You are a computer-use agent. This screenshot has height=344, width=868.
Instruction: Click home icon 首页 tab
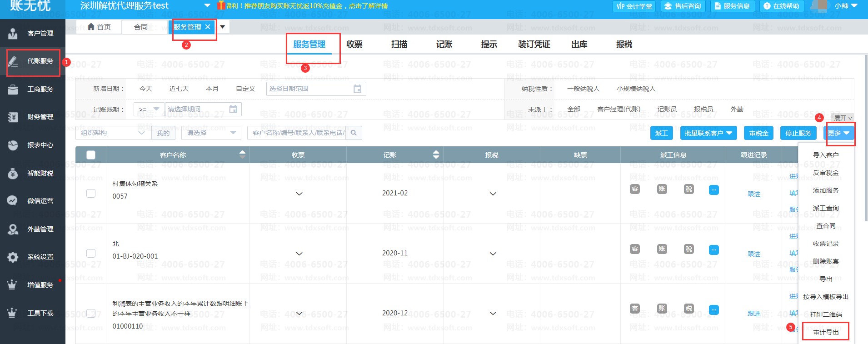[x=99, y=27]
